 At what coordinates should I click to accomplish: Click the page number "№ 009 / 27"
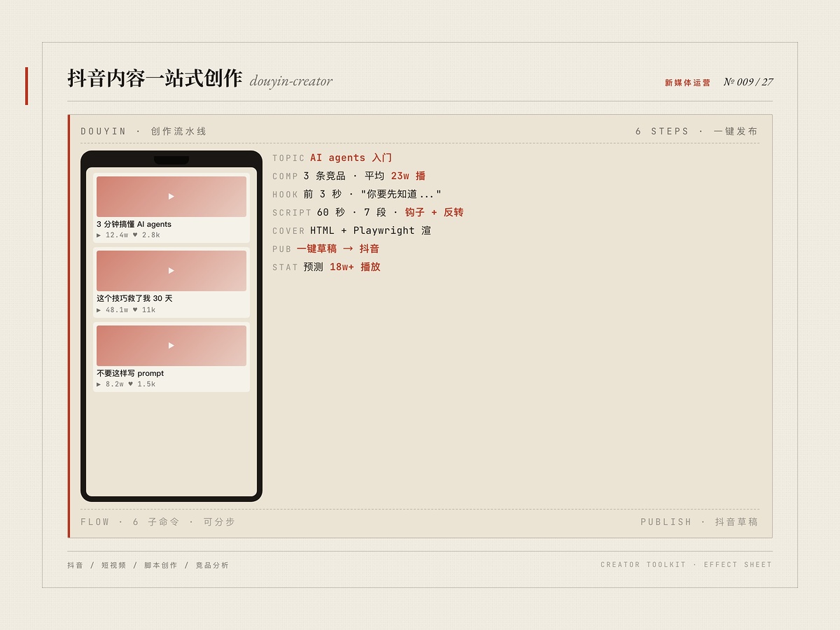coord(748,82)
